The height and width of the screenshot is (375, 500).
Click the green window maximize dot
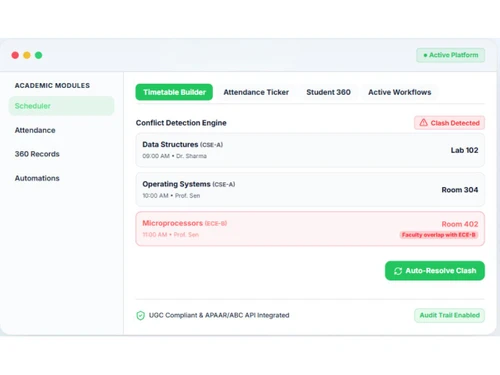(x=39, y=55)
